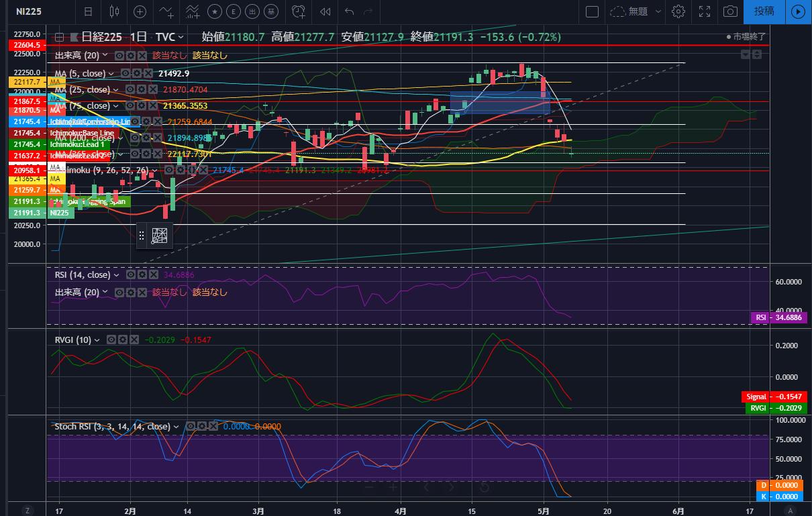Hide the RVGI (10) indicator
This screenshot has width=812, height=516.
[111, 340]
